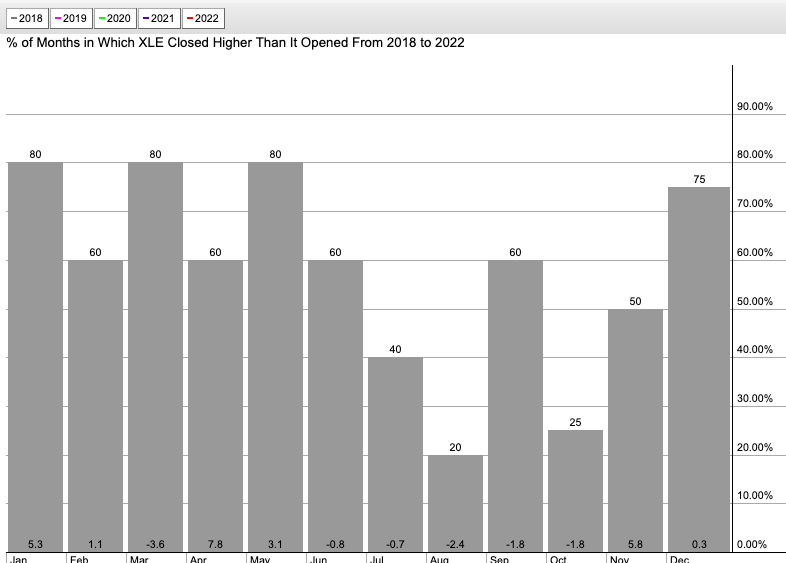Toggle the 2022 series legend button

(203, 18)
